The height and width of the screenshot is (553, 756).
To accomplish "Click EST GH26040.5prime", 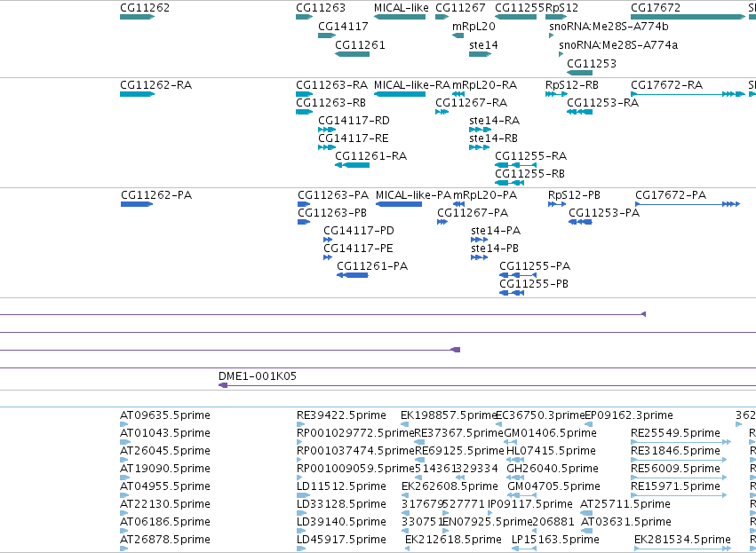I will point(516,478).
